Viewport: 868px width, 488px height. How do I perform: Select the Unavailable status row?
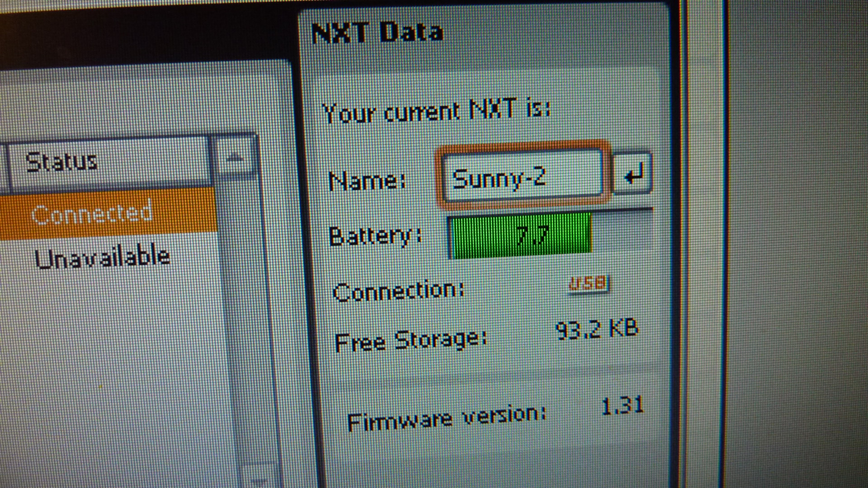point(102,258)
